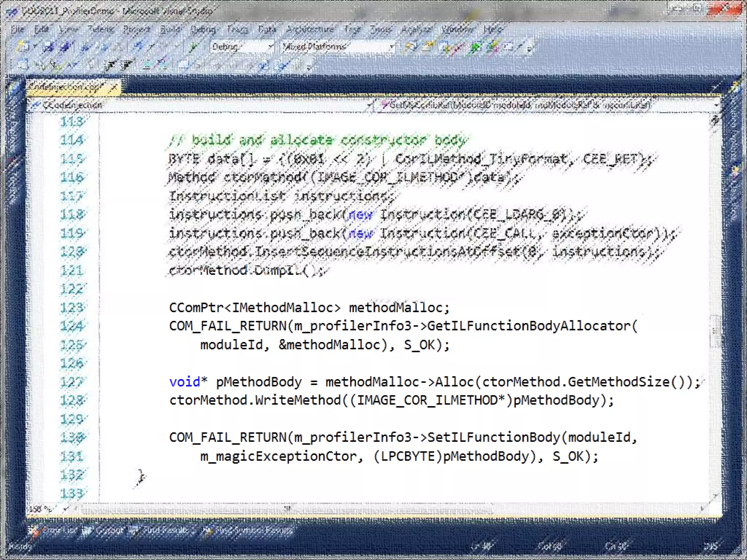Image resolution: width=747 pixels, height=560 pixels.
Task: Click the editor vertical scrollbar thumb
Action: (715, 331)
